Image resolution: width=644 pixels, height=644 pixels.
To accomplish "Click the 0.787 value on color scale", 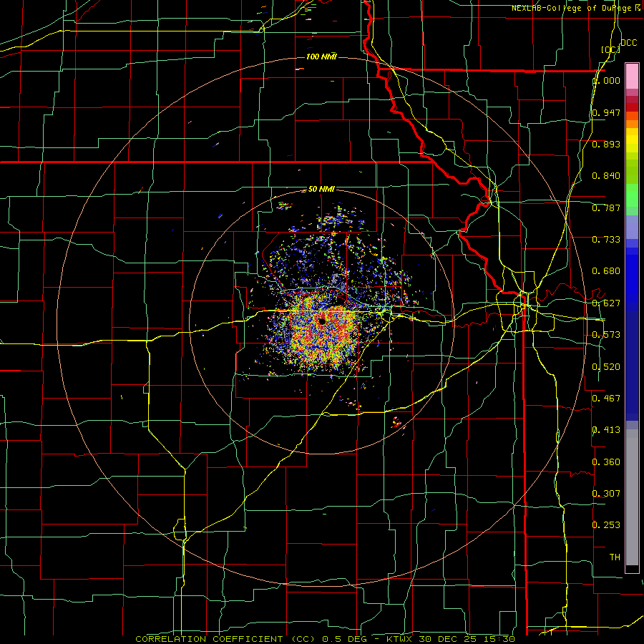I will click(x=606, y=208).
